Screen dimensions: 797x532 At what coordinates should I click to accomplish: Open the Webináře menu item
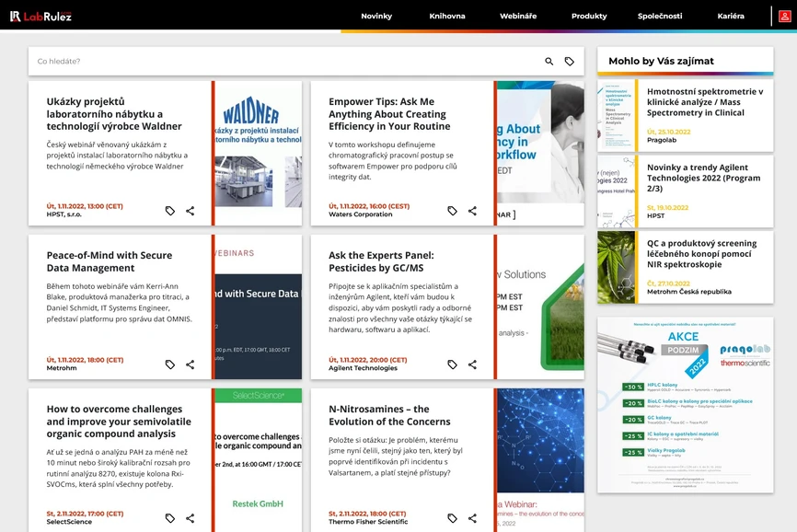click(x=518, y=16)
